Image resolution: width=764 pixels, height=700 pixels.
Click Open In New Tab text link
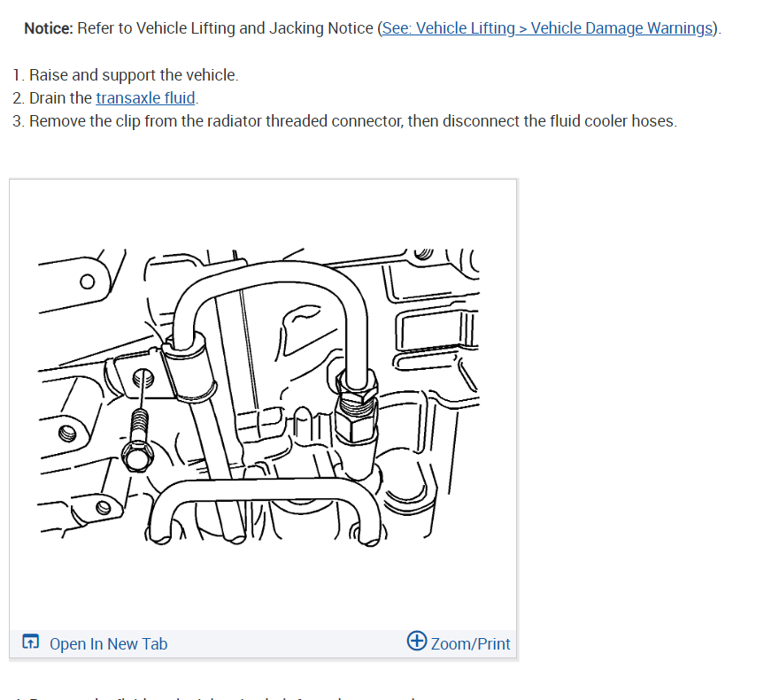pos(108,643)
